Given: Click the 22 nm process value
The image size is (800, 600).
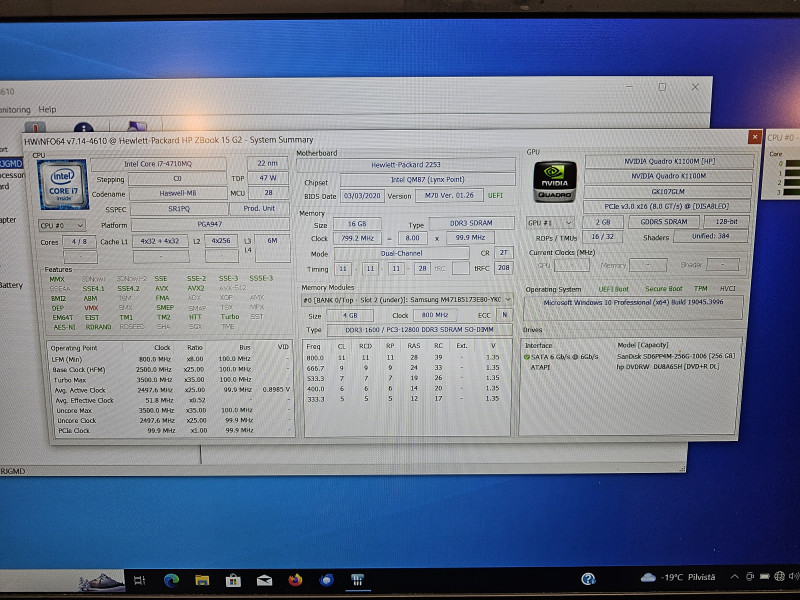Looking at the screenshot, I should coord(267,163).
